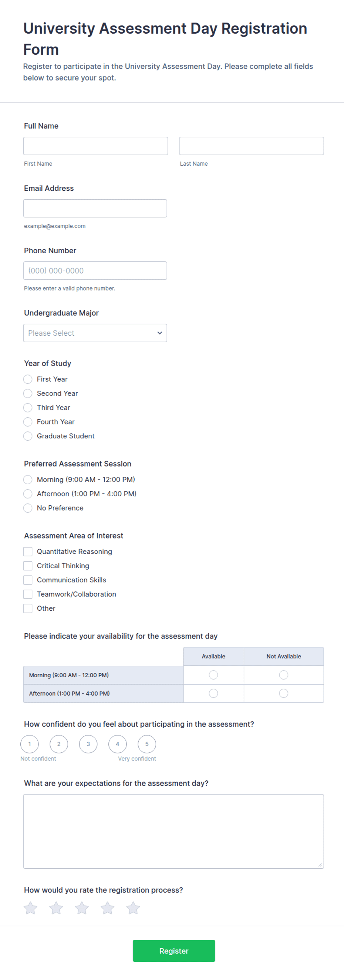This screenshot has width=344, height=980.
Task: Select Afternoon (1:00 PM - 4:00 PM) session
Action: pos(28,494)
